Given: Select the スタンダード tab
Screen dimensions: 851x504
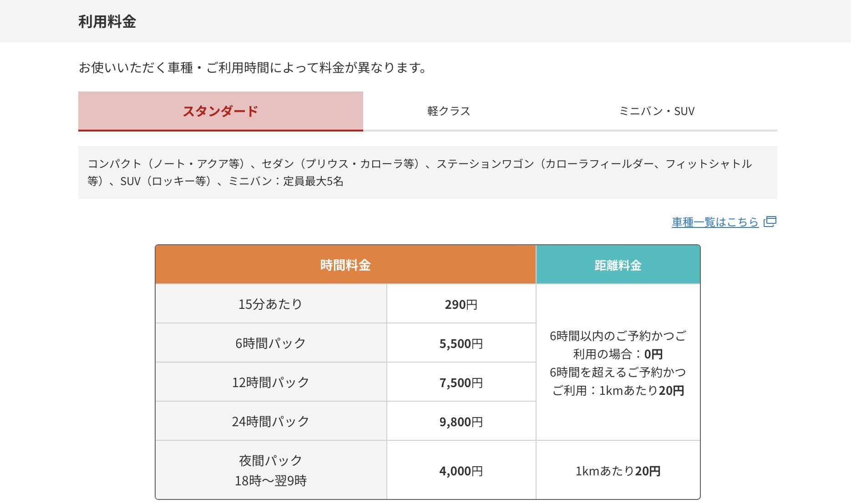Looking at the screenshot, I should 220,111.
